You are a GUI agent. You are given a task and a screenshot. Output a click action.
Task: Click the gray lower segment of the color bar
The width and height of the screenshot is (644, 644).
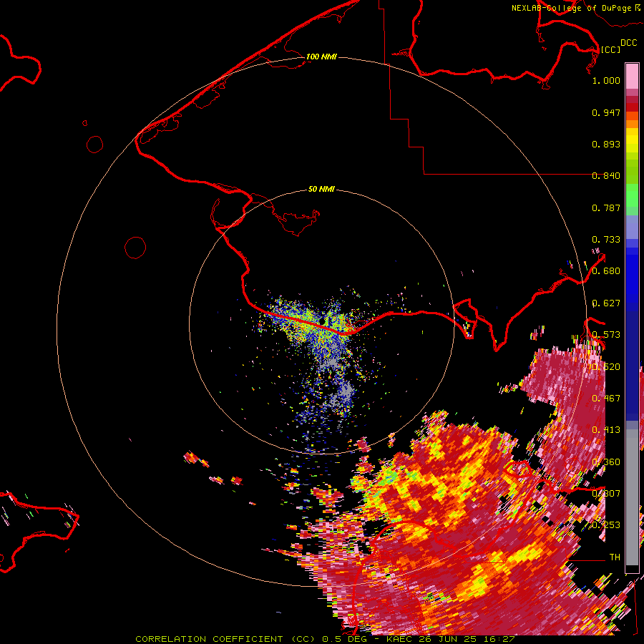click(632, 497)
